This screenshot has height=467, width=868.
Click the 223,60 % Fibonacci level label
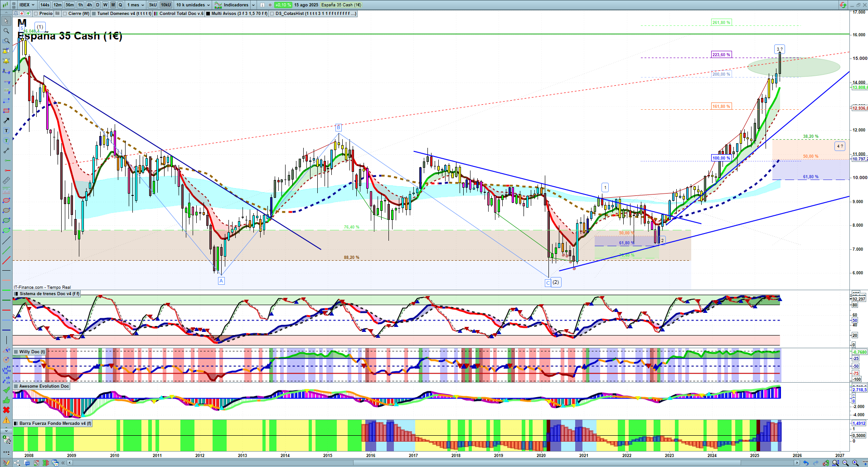(x=721, y=55)
